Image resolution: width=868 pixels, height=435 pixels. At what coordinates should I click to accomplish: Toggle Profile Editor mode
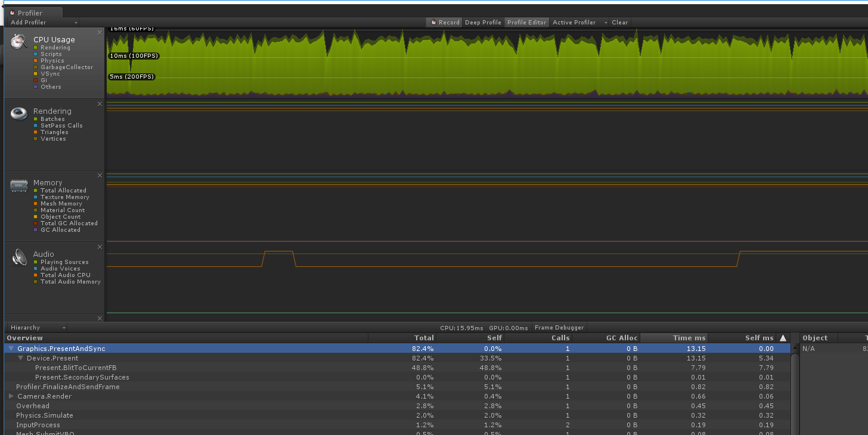[x=526, y=22]
